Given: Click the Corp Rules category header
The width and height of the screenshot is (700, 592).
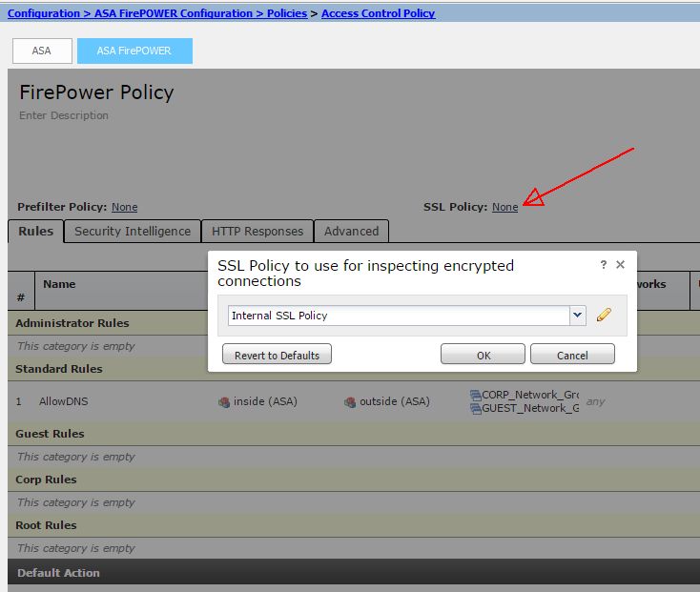Looking at the screenshot, I should pos(46,480).
